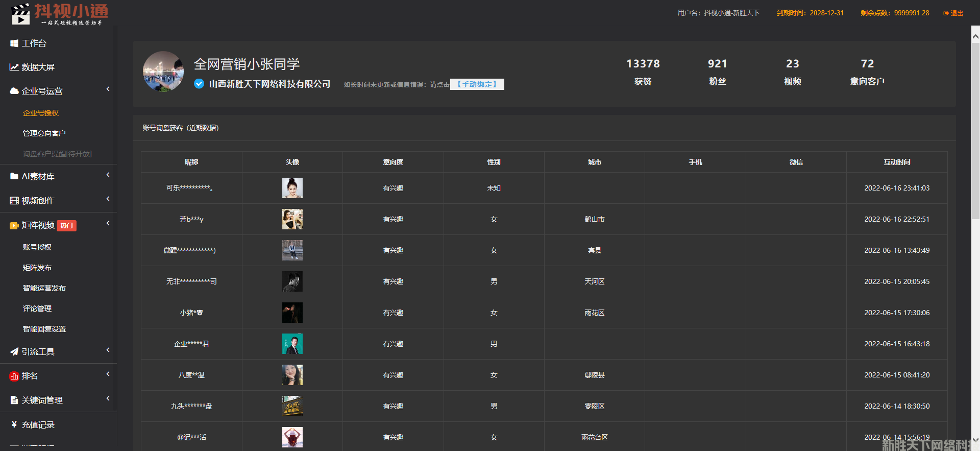Screen dimensions: 980x451
Task: Open 管理意向客户 submenu item
Action: click(x=44, y=133)
